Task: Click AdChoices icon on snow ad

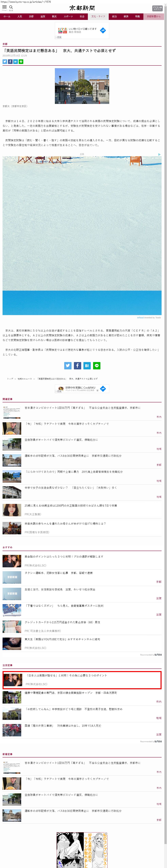Action: [159, 154]
